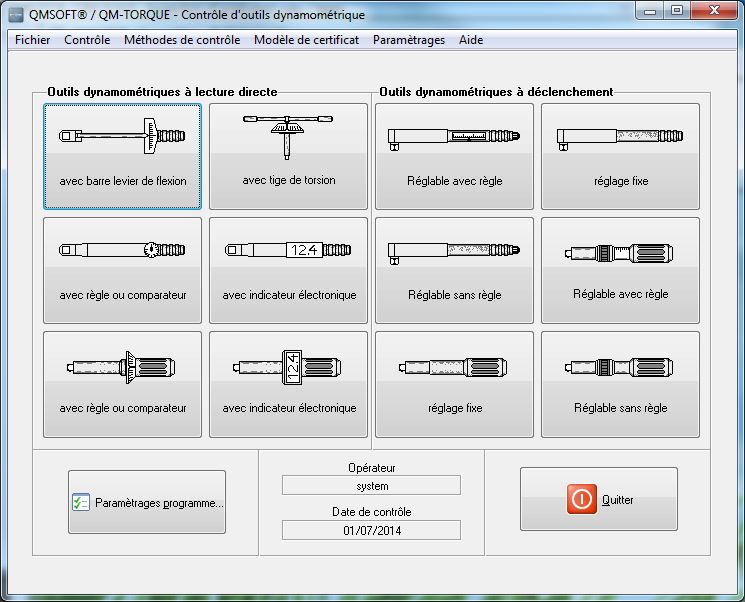Image resolution: width=745 pixels, height=602 pixels.
Task: Click the checklist icon beside Paramètrages programme
Action: tap(80, 502)
